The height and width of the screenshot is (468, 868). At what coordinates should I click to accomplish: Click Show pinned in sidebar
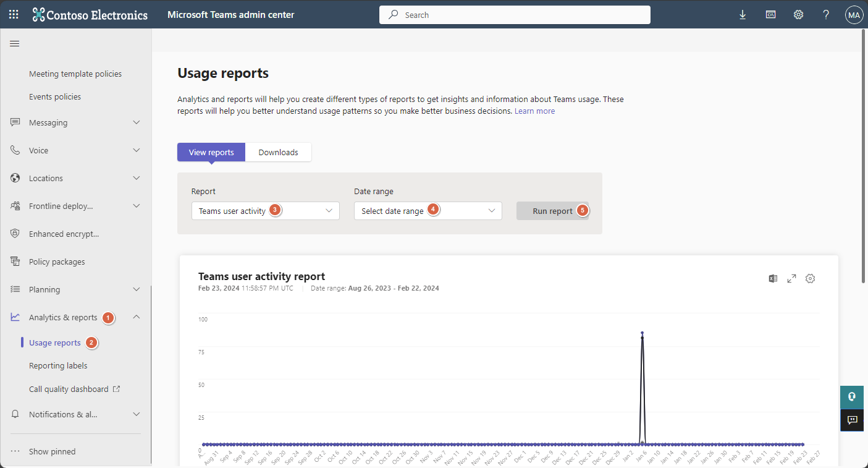click(x=52, y=451)
